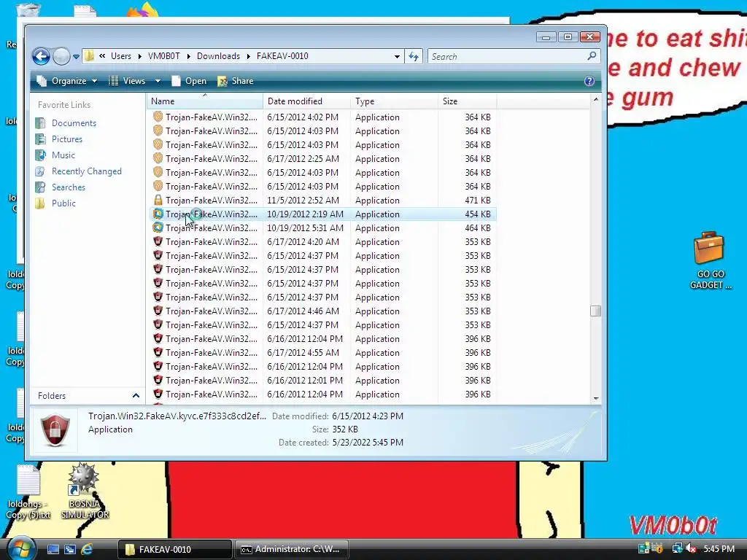Focus the Search input box
The height and width of the screenshot is (560, 747).
pos(508,56)
